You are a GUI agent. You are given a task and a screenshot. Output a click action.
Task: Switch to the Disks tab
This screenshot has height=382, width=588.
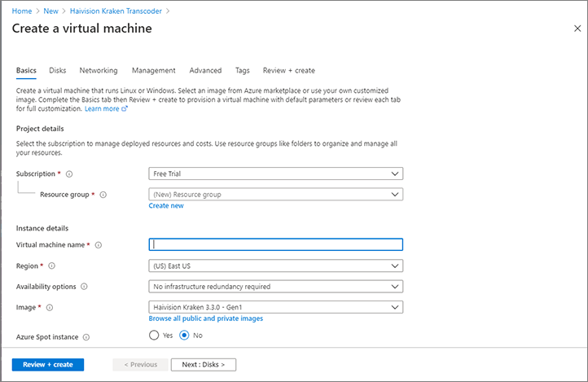click(x=58, y=71)
